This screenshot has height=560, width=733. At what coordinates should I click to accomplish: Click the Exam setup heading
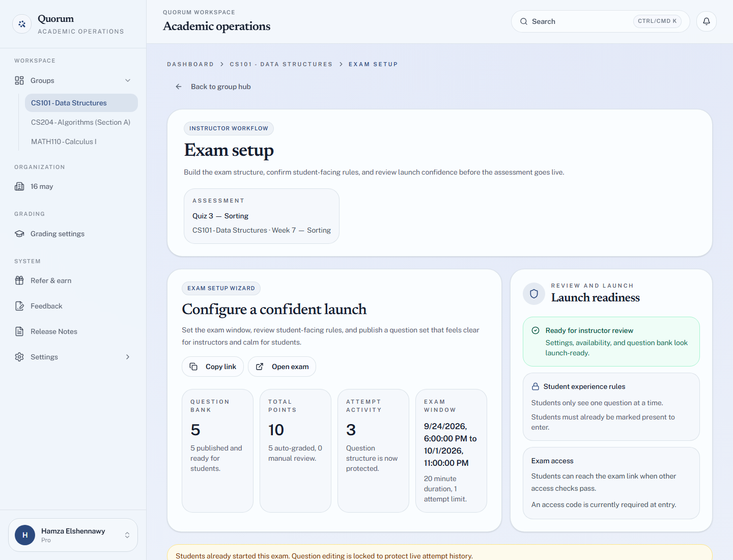click(229, 150)
